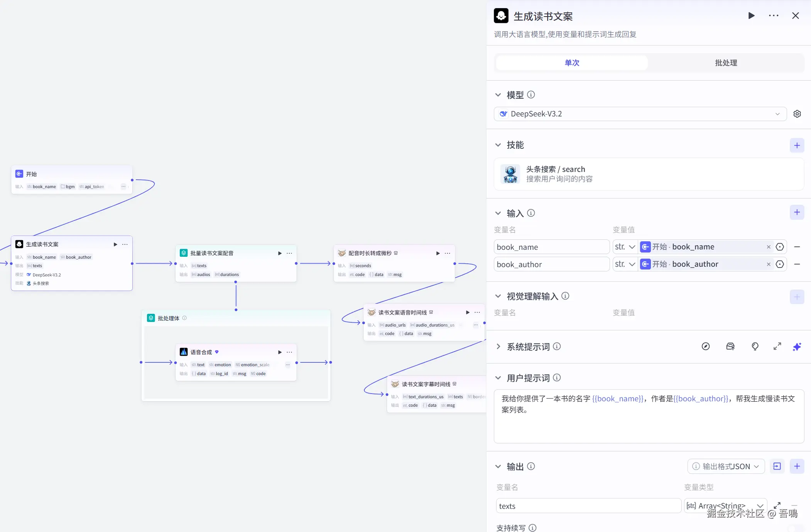Click the lightbulb icon in 系统提示词

point(755,347)
